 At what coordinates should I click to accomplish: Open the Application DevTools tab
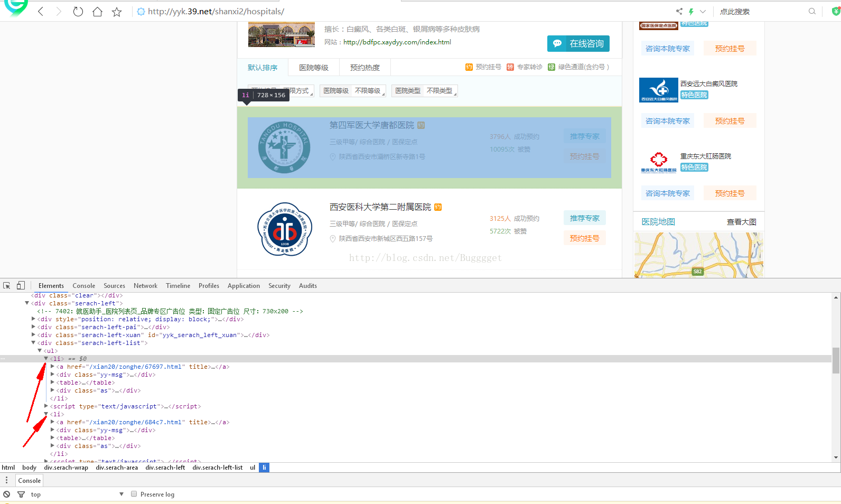(x=244, y=286)
